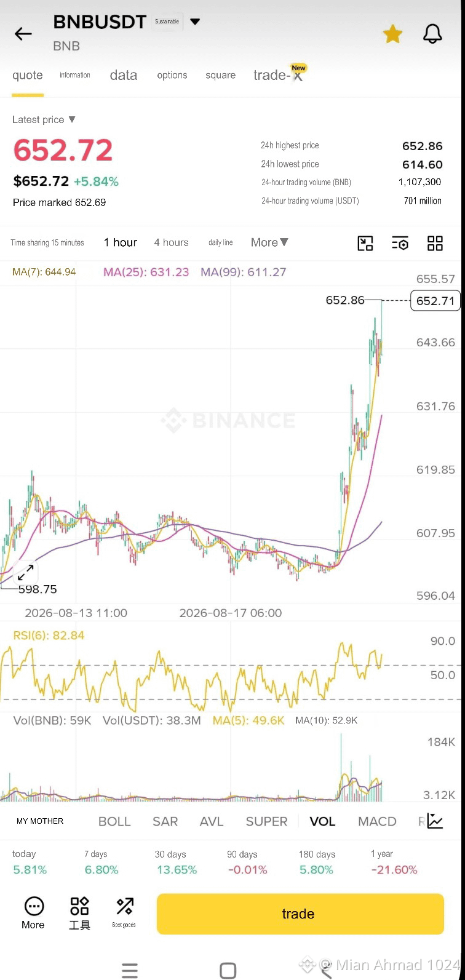465x980 pixels.
Task: Select the BOLL indicator
Action: coord(114,821)
